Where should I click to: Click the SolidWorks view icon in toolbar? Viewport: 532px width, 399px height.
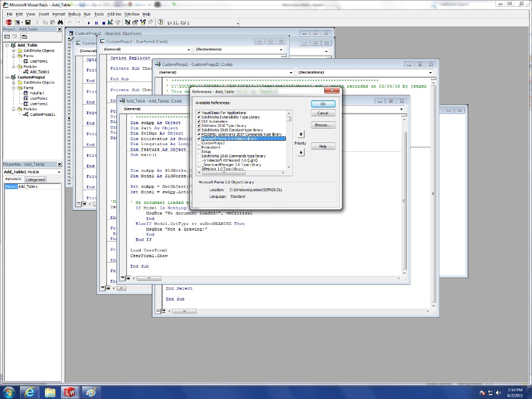click(9, 22)
